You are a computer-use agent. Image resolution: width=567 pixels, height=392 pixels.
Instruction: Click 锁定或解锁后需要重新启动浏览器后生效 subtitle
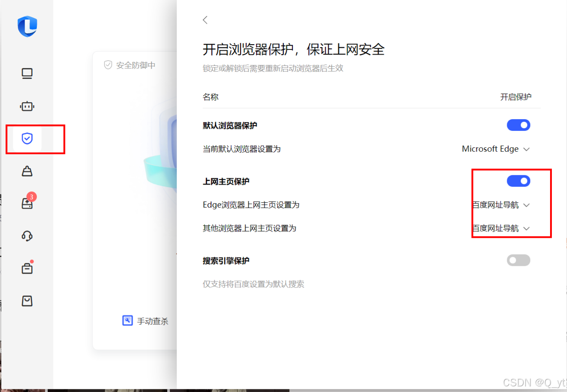point(273,68)
